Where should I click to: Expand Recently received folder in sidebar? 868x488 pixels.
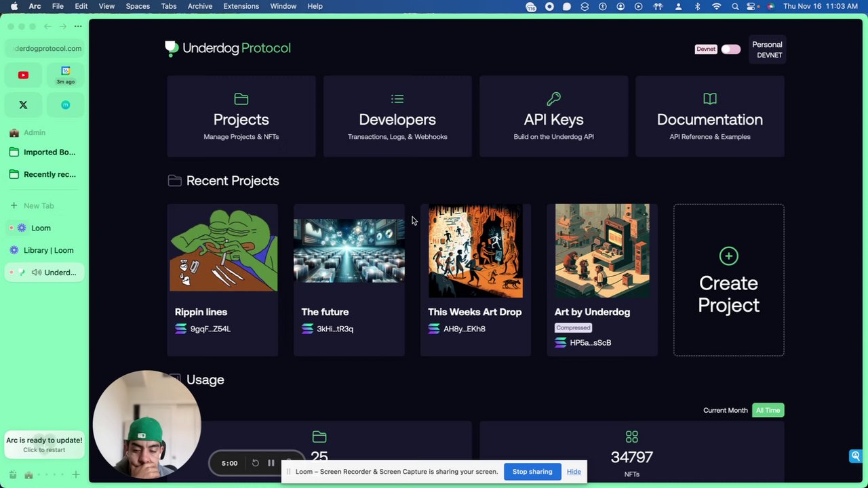(x=45, y=174)
